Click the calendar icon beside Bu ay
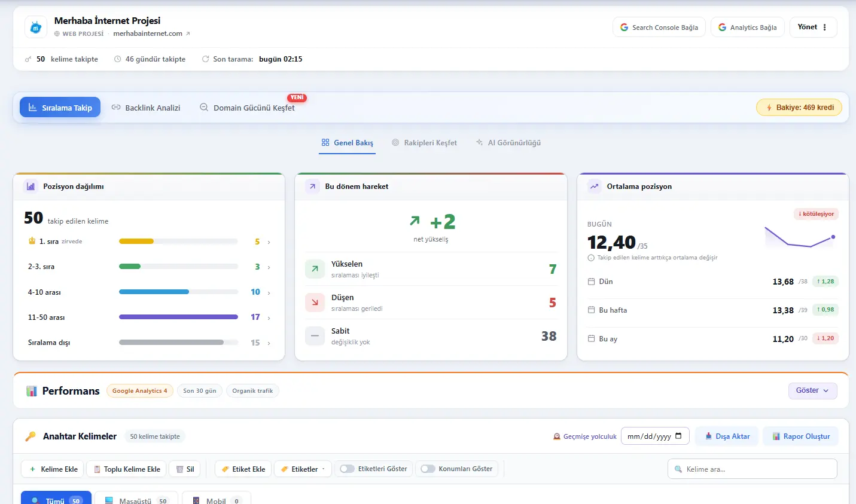Screen dimensions: 856x504 (591, 339)
